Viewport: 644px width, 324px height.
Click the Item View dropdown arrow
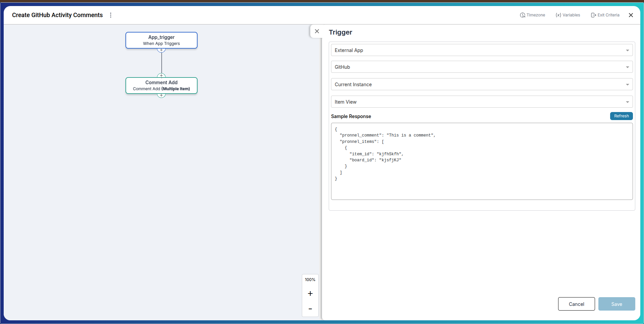tap(627, 102)
